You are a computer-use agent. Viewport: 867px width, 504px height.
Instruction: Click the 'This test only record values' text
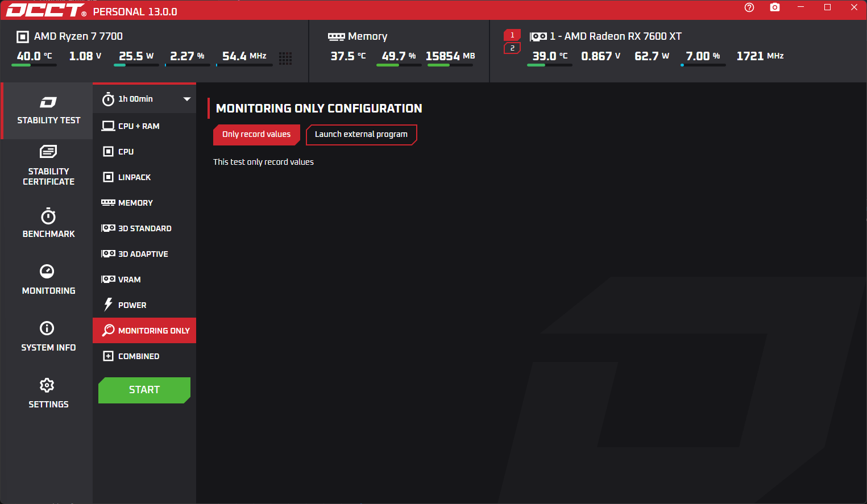point(263,162)
